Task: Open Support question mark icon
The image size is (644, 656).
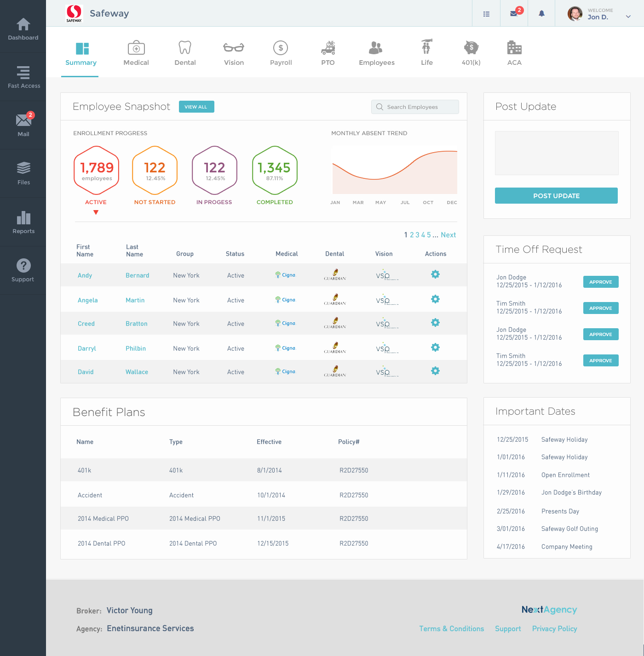Action: tap(23, 270)
